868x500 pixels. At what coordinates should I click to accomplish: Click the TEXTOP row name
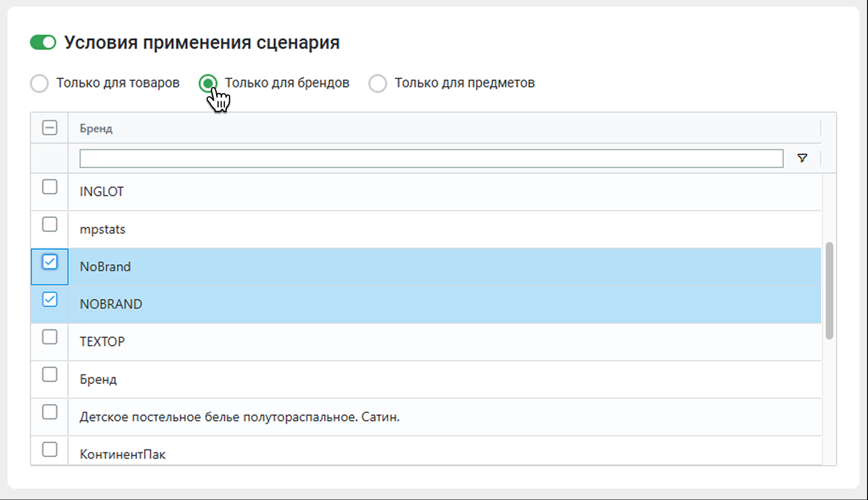[x=102, y=342]
